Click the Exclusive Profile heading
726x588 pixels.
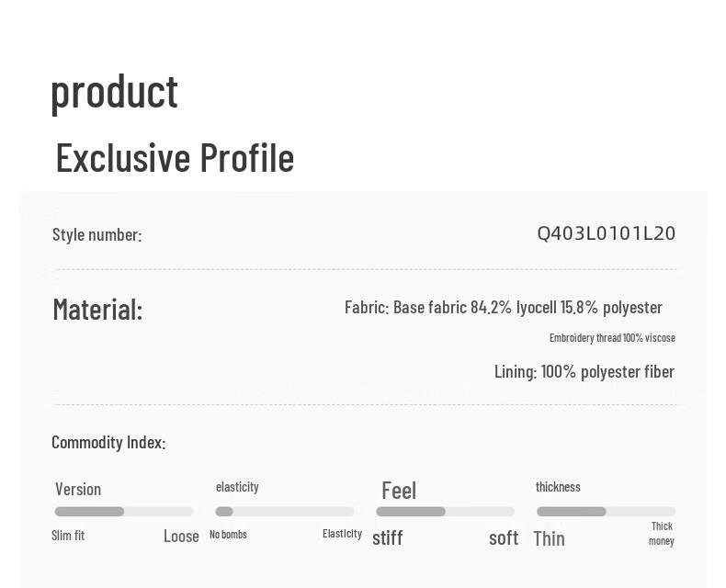(175, 158)
